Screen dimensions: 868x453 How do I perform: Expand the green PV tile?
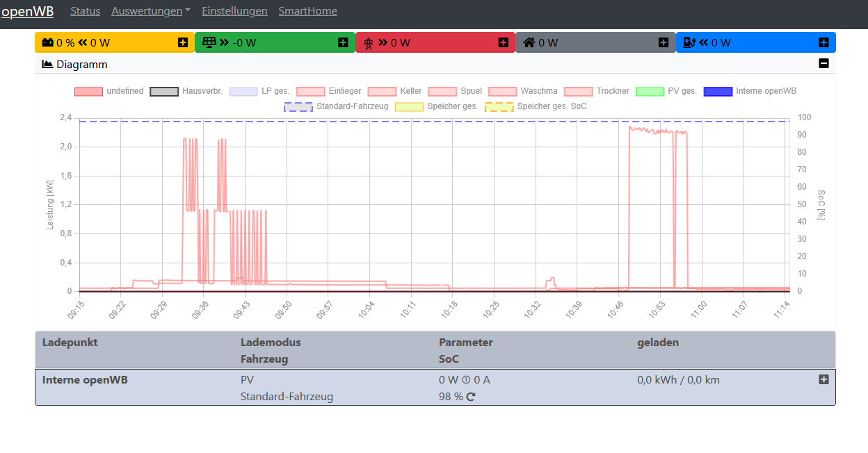point(343,42)
